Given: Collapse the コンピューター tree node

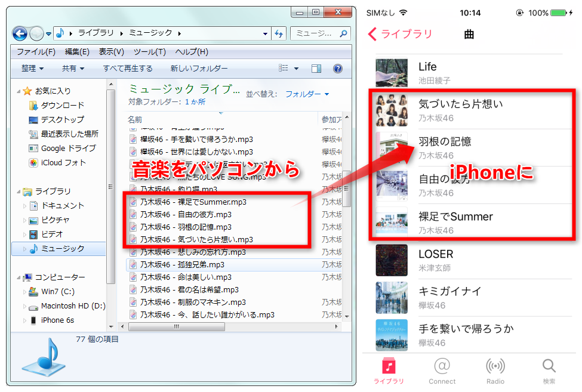Looking at the screenshot, I should point(19,277).
